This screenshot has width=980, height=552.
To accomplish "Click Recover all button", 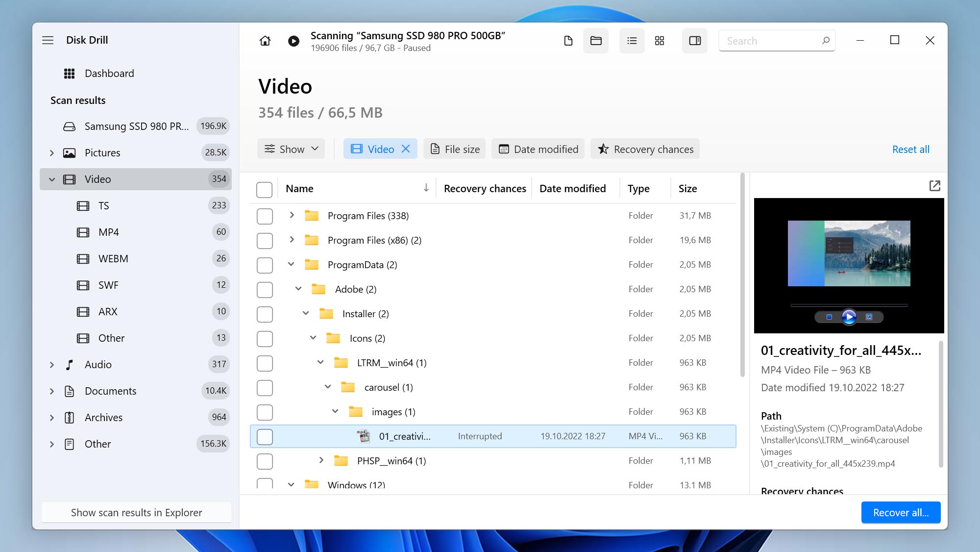I will point(901,512).
